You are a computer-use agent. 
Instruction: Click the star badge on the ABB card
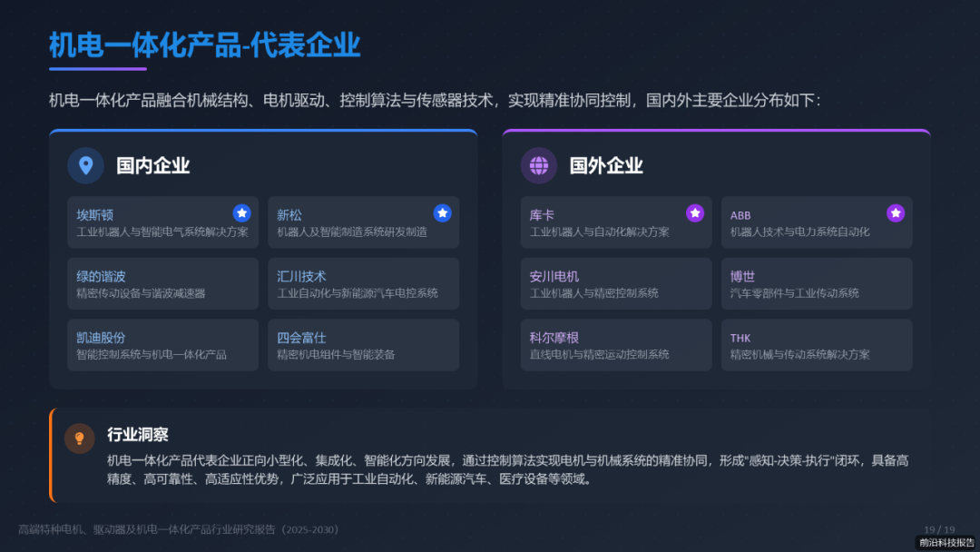coord(896,212)
